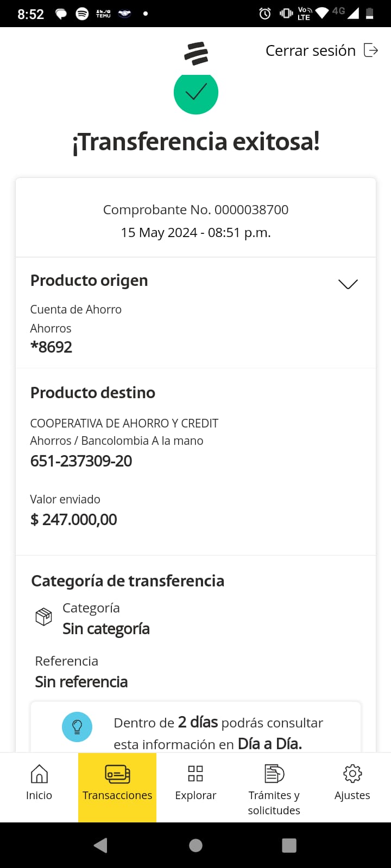Tap the Comprobante No. 0000038700 text
The height and width of the screenshot is (868, 391).
(x=195, y=210)
